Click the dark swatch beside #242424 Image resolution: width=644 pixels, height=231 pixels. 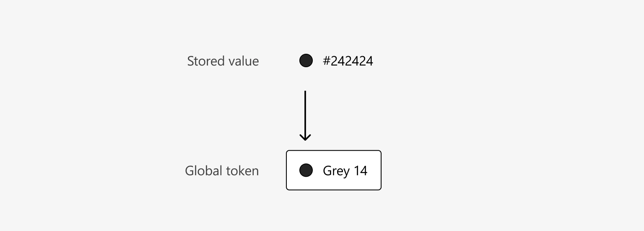pos(306,61)
